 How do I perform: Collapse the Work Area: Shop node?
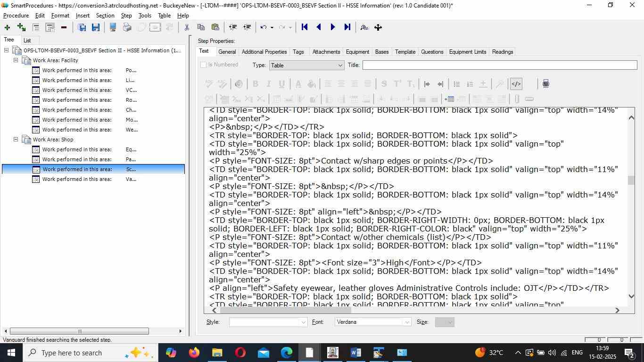pos(16,140)
